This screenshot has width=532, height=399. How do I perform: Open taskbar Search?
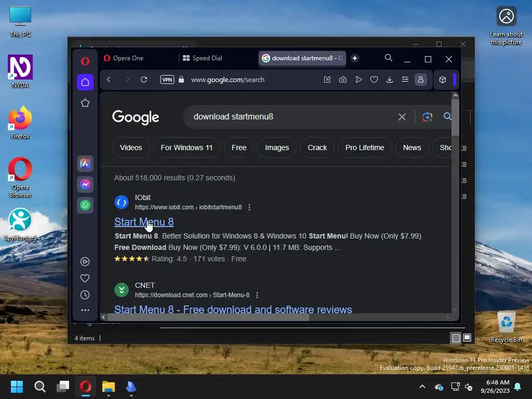coord(39,387)
